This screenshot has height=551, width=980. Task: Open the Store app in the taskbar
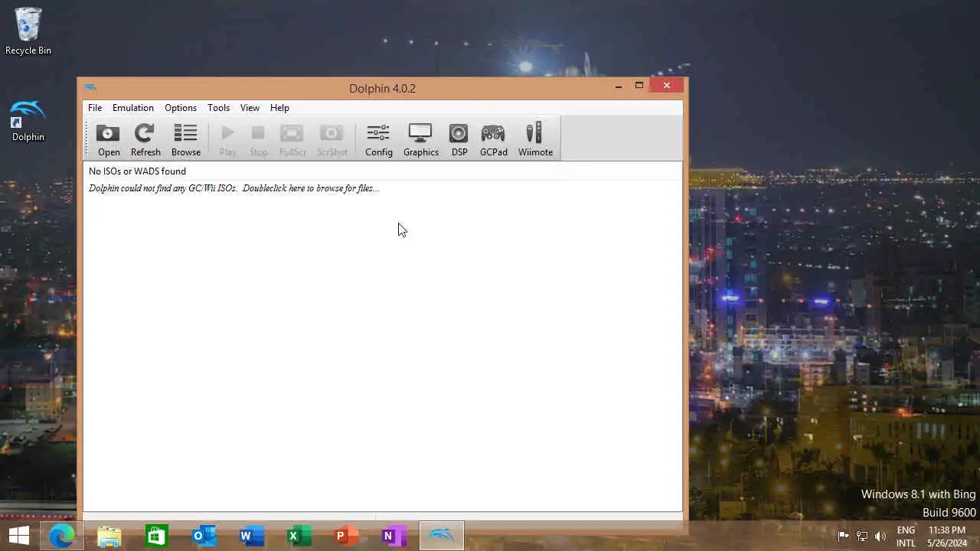(x=156, y=536)
